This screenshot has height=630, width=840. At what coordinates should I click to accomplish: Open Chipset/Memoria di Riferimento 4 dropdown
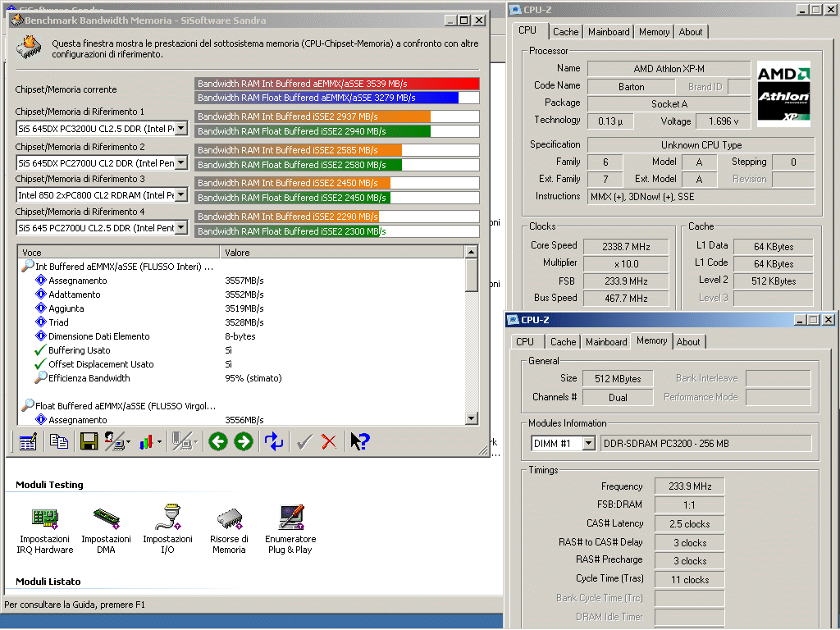tap(181, 228)
